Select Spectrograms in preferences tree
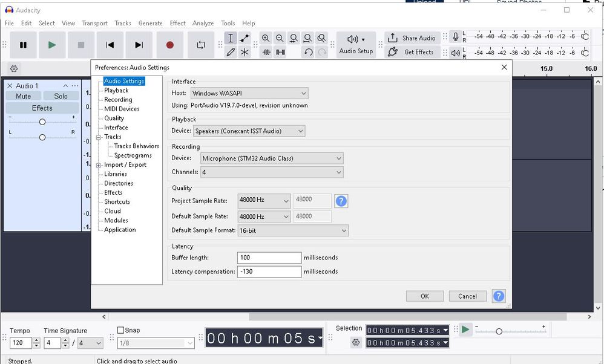604x364 pixels. (x=133, y=155)
